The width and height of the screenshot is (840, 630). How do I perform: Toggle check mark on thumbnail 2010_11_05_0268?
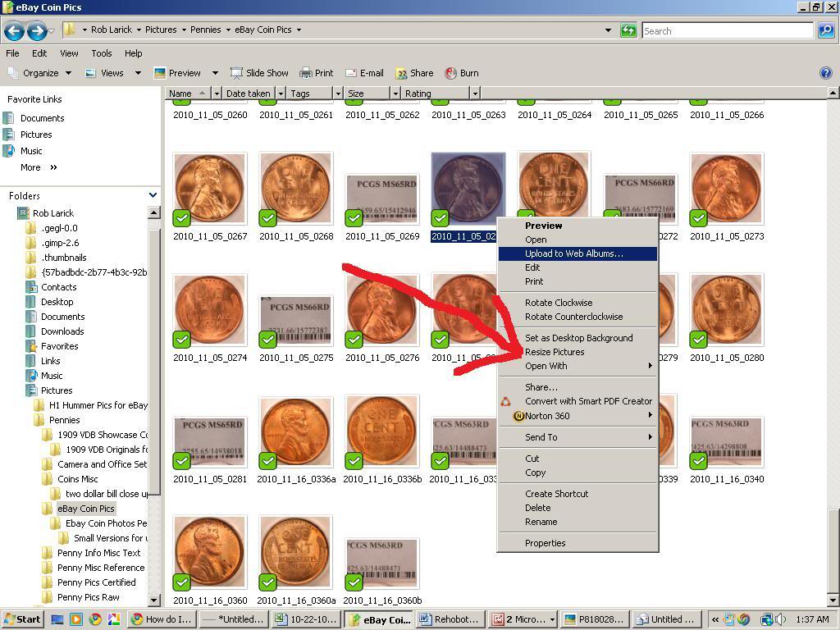(x=267, y=218)
